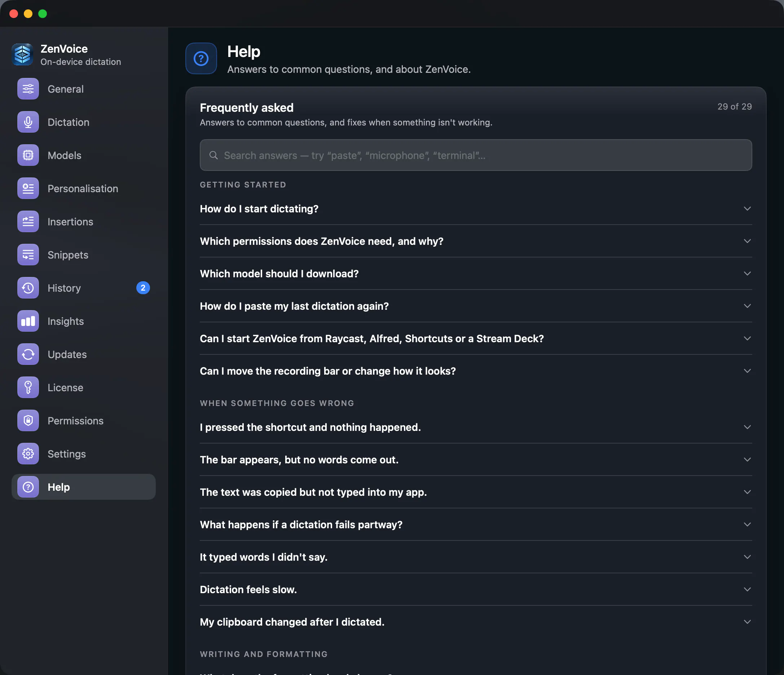The height and width of the screenshot is (675, 784).
Task: Click the Models chip icon
Action: pyautogui.click(x=28, y=155)
